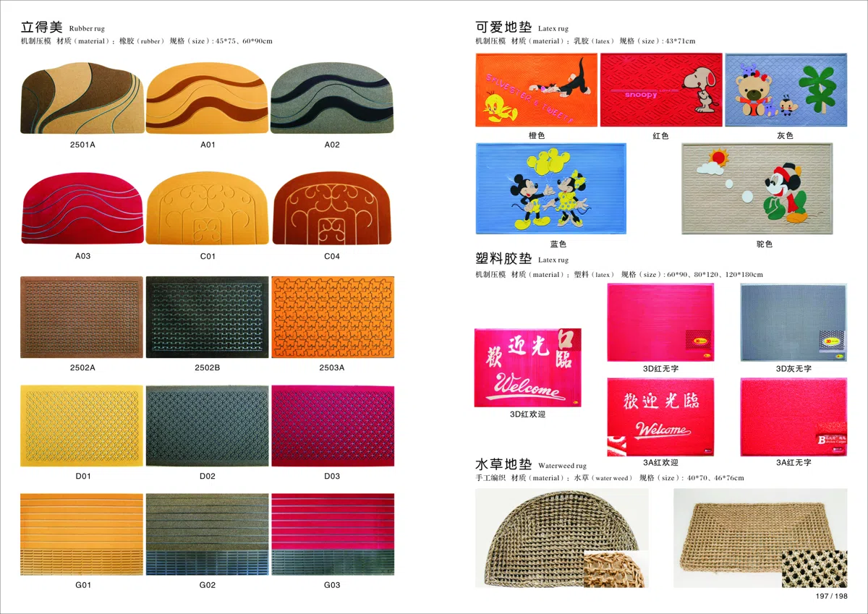This screenshot has width=868, height=614.
Task: Select the rectangular waterweed rug photo
Action: click(x=760, y=538)
